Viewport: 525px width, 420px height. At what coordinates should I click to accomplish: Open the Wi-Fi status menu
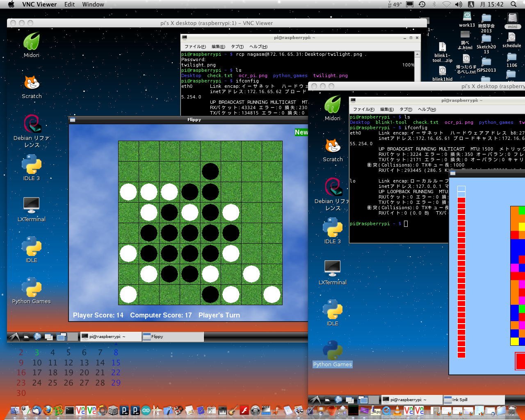[x=446, y=4]
